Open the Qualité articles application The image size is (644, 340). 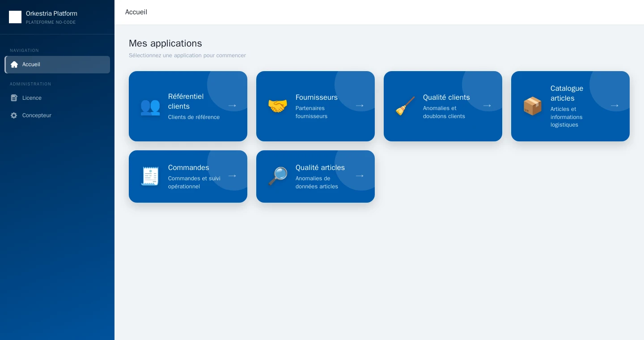coord(315,176)
